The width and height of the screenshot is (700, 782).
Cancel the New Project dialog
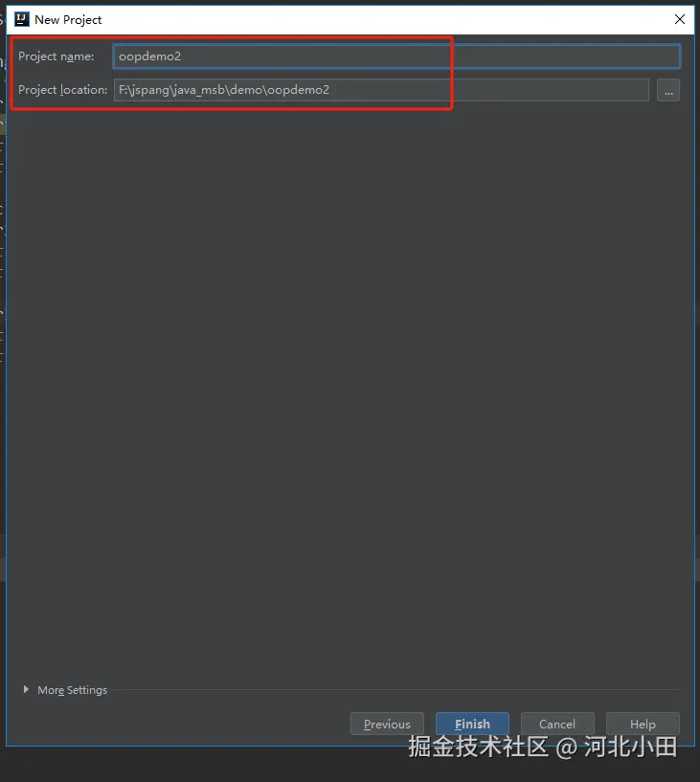(x=557, y=724)
